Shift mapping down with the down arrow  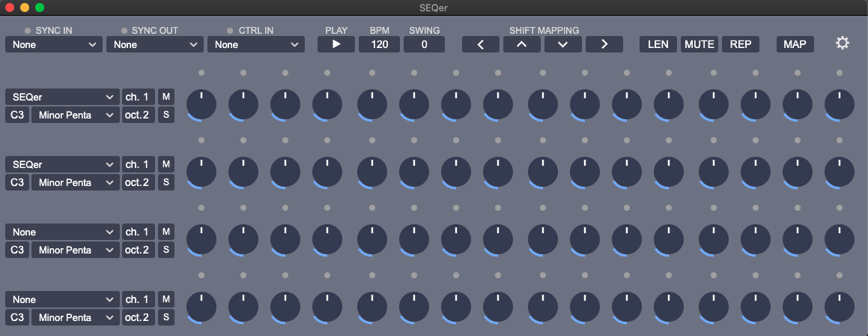coord(563,44)
